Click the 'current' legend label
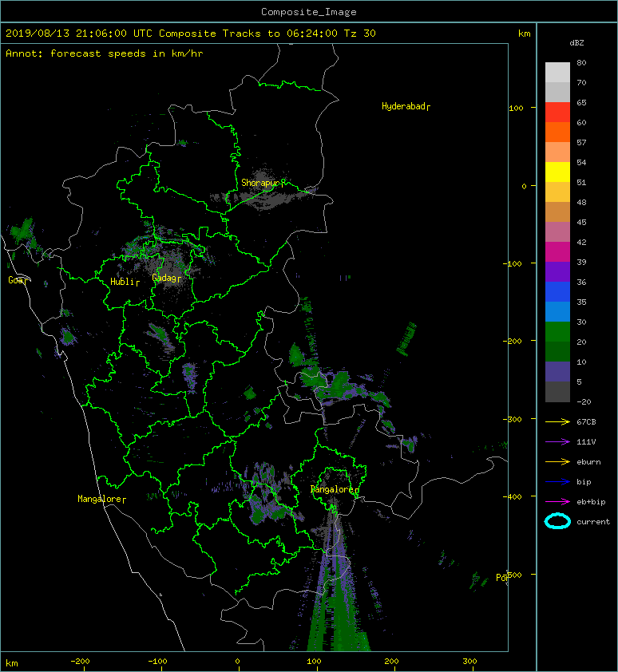Screen dimensions: 618x672 click(593, 522)
